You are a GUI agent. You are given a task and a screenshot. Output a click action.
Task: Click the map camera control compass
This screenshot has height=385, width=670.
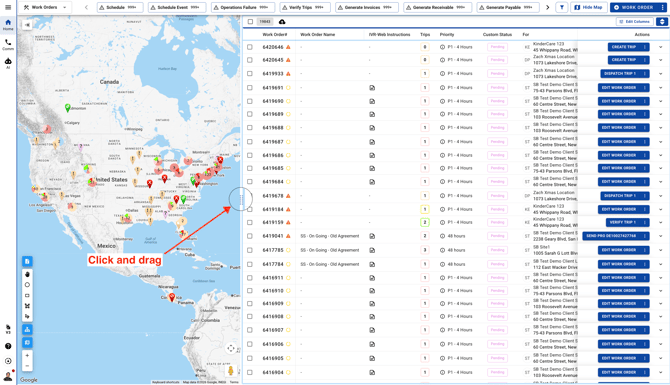pyautogui.click(x=231, y=348)
